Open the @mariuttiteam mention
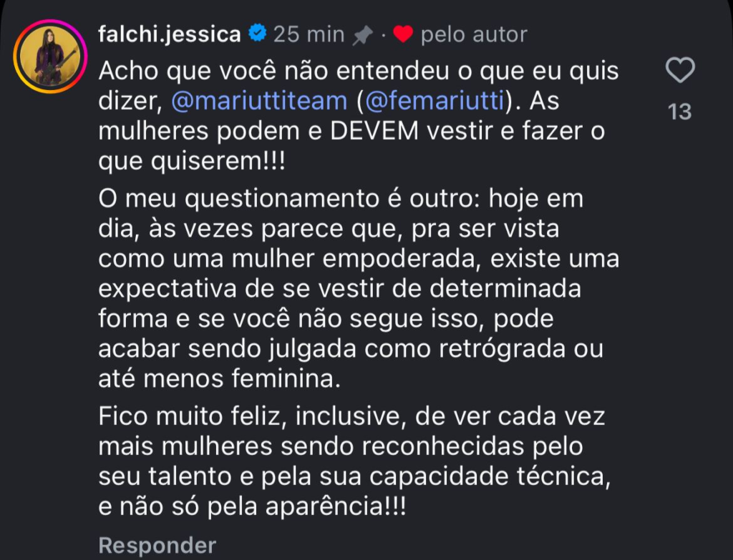This screenshot has height=560, width=733. point(258,101)
